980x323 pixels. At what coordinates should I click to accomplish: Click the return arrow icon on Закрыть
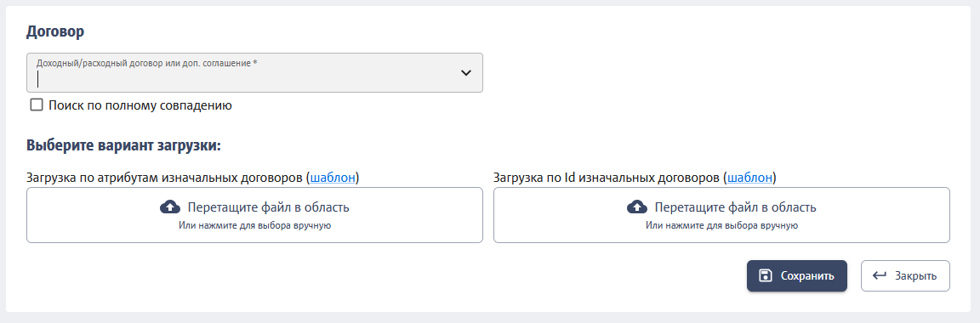tap(880, 275)
